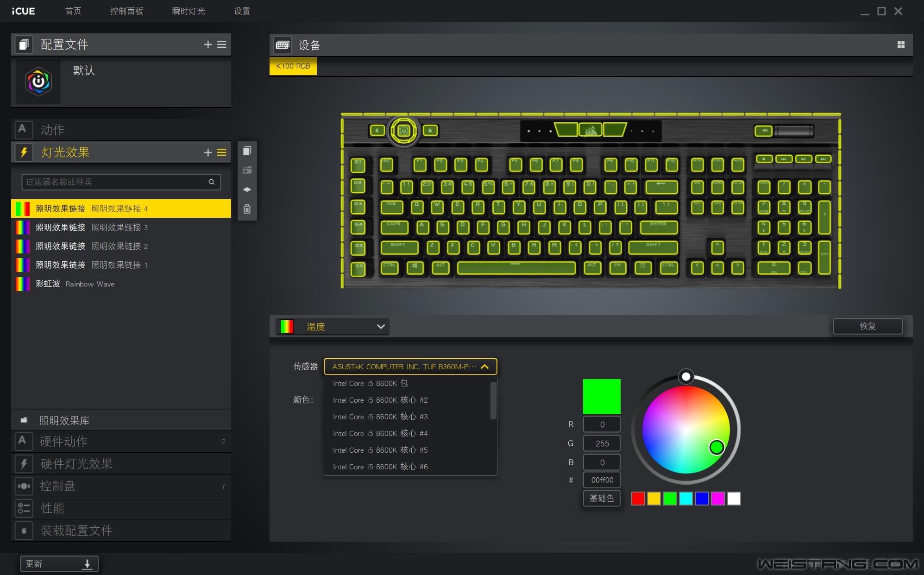Click the large green color preview box

pyautogui.click(x=602, y=397)
